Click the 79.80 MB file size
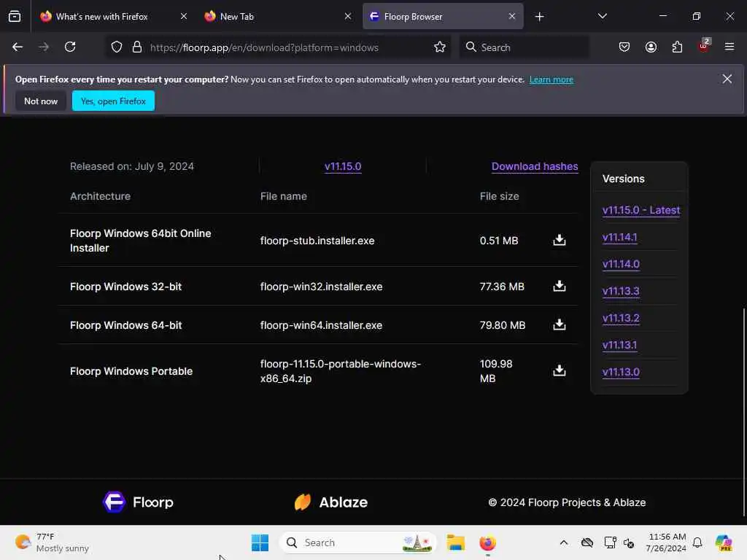This screenshot has height=560, width=747. coord(503,325)
